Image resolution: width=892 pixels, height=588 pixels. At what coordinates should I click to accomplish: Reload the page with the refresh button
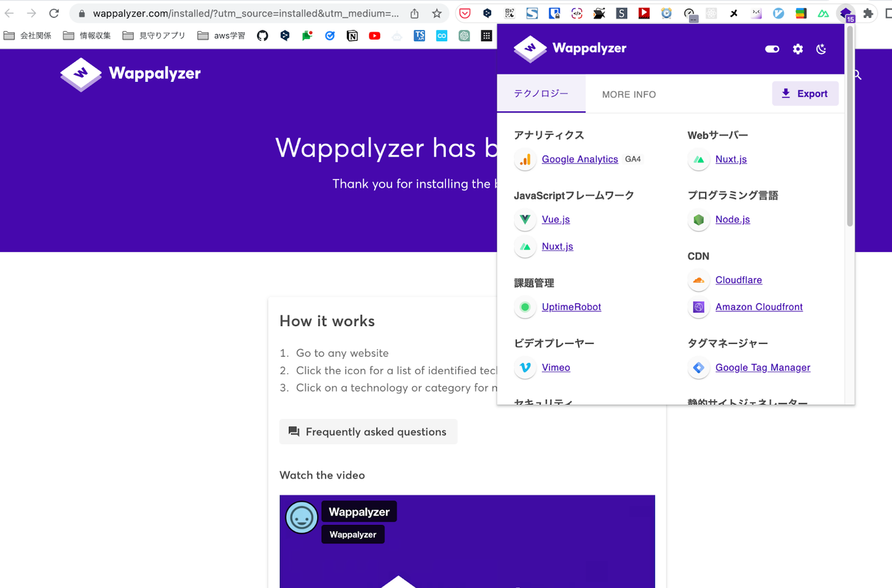(x=54, y=13)
